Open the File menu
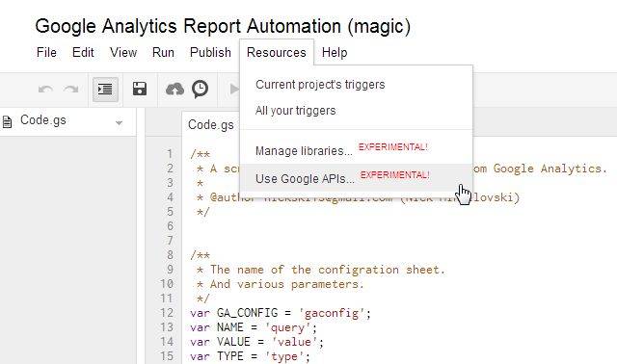This screenshot has width=617, height=364. point(46,52)
